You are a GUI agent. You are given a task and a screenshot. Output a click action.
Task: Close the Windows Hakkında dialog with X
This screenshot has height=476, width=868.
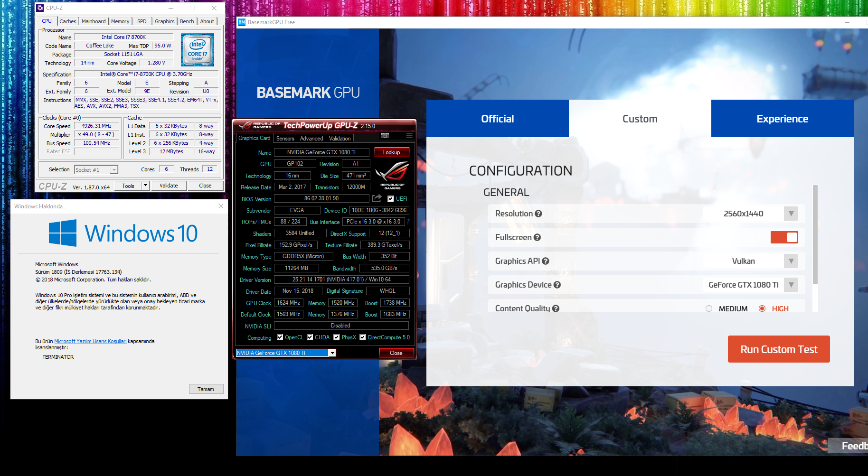pyautogui.click(x=220, y=206)
